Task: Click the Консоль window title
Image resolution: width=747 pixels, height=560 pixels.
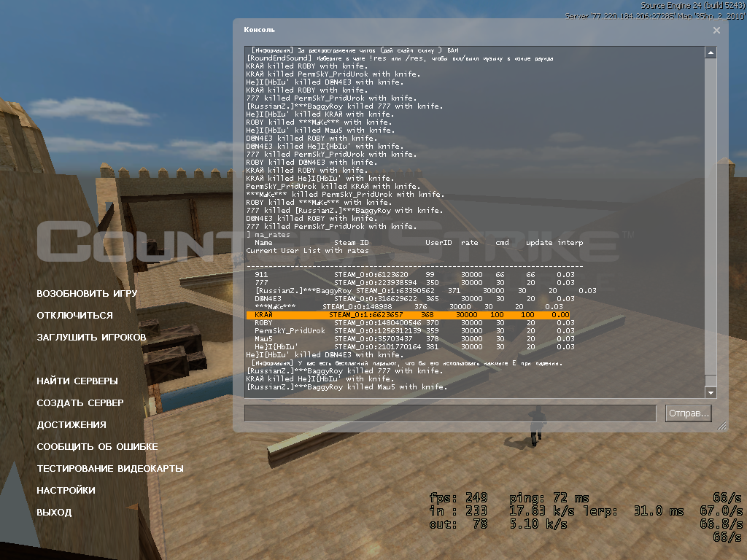Action: 259,29
